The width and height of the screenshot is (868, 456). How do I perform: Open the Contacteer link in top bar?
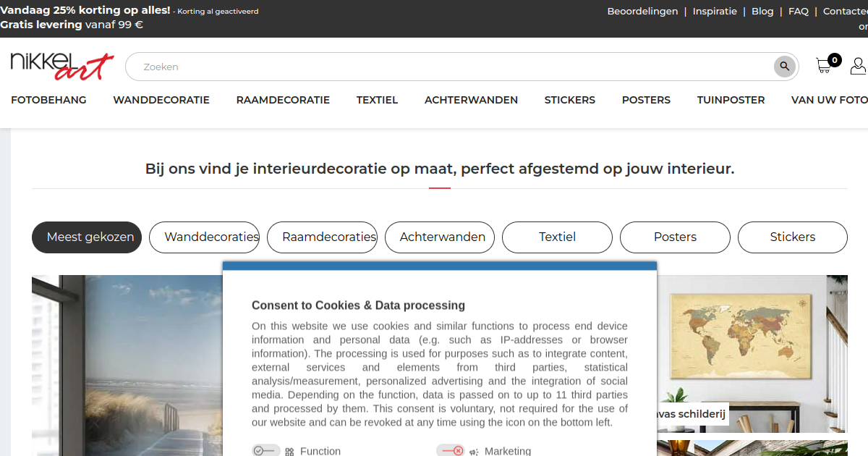pyautogui.click(x=846, y=11)
